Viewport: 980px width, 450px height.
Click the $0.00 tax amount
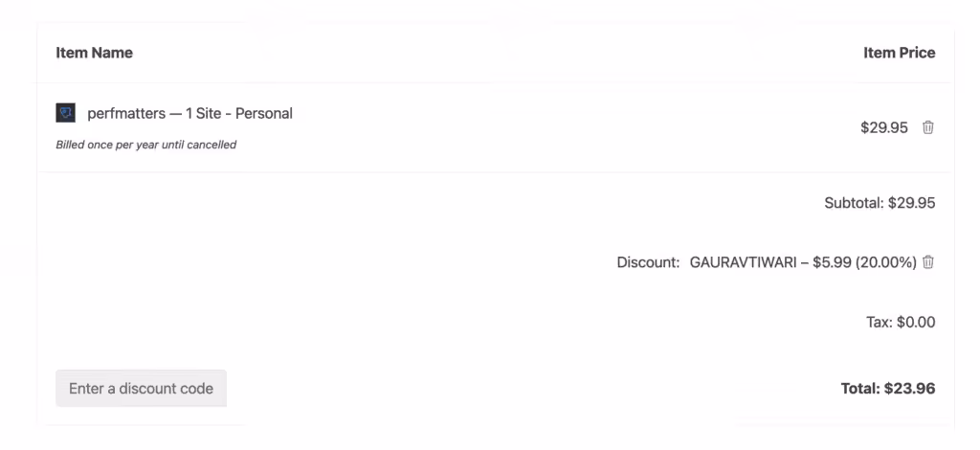coord(916,322)
